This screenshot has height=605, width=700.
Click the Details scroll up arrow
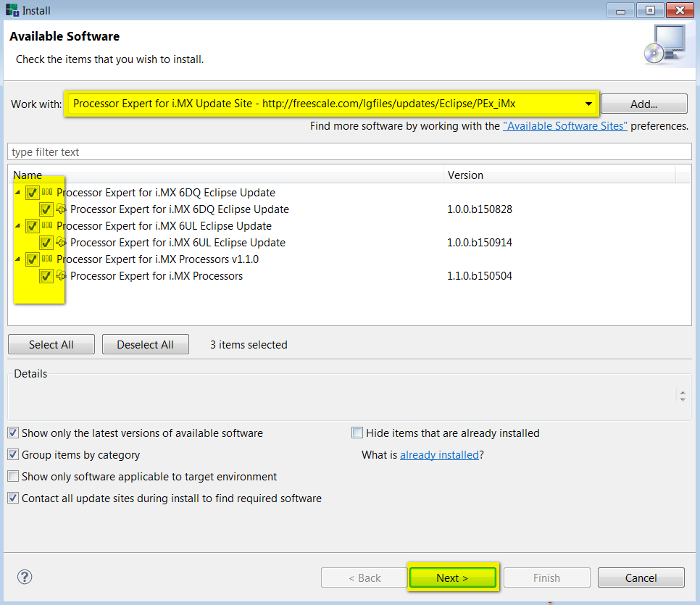[683, 391]
